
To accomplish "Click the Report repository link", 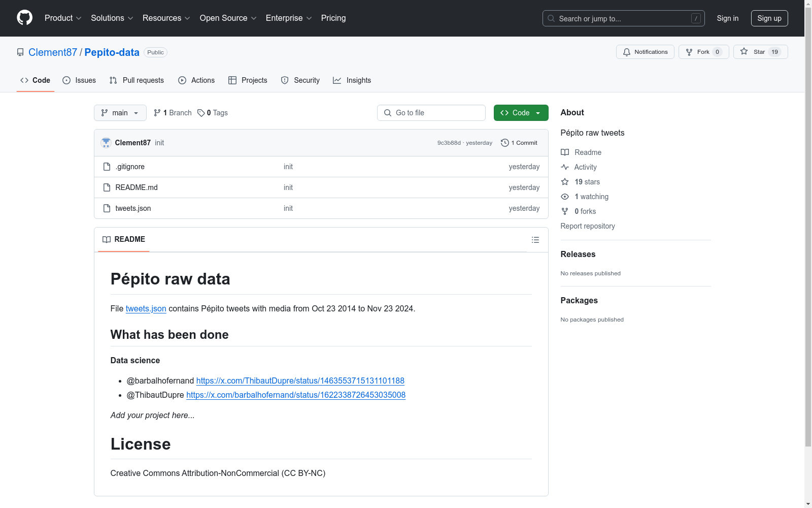I will click(588, 226).
